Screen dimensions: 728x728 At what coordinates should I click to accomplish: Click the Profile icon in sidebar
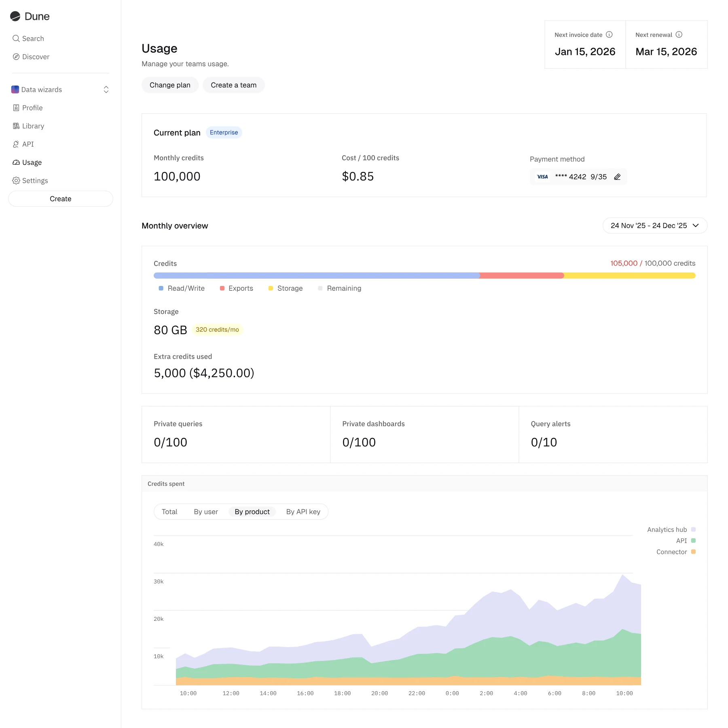(x=16, y=108)
